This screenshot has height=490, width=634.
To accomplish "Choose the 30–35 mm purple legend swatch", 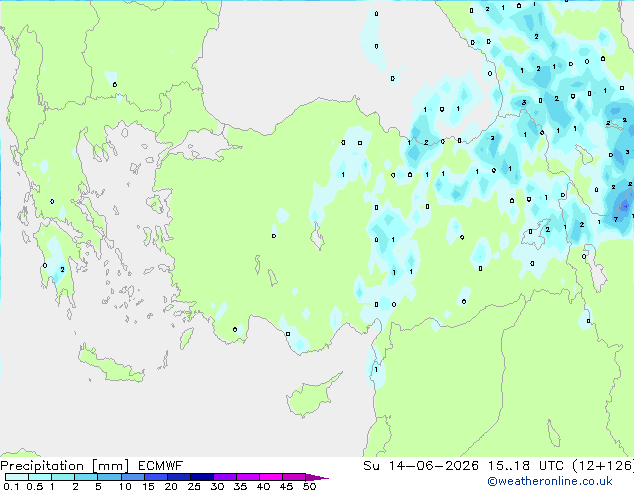I will coord(224,477).
